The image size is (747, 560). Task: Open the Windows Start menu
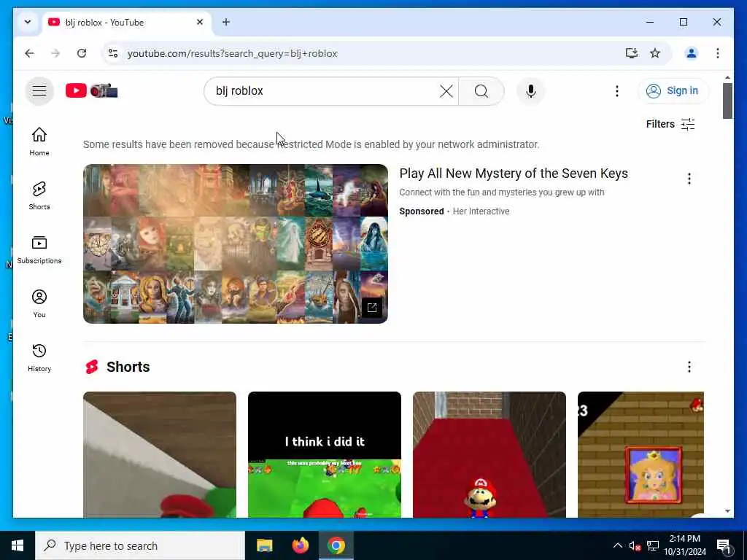[18, 545]
